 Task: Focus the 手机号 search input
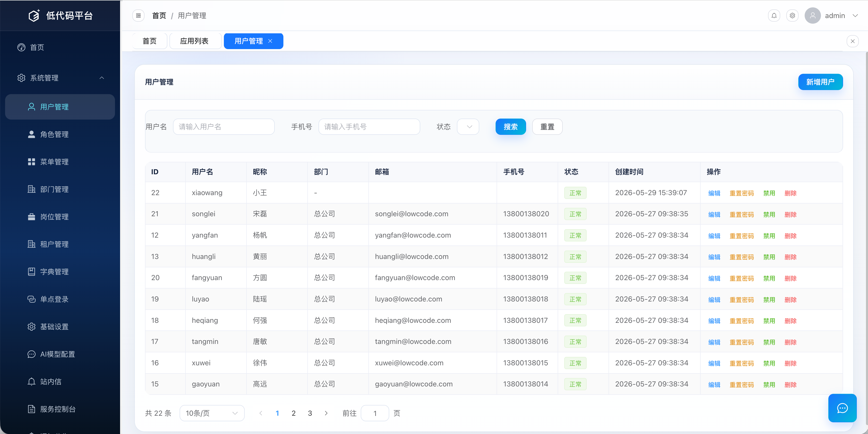tap(369, 127)
